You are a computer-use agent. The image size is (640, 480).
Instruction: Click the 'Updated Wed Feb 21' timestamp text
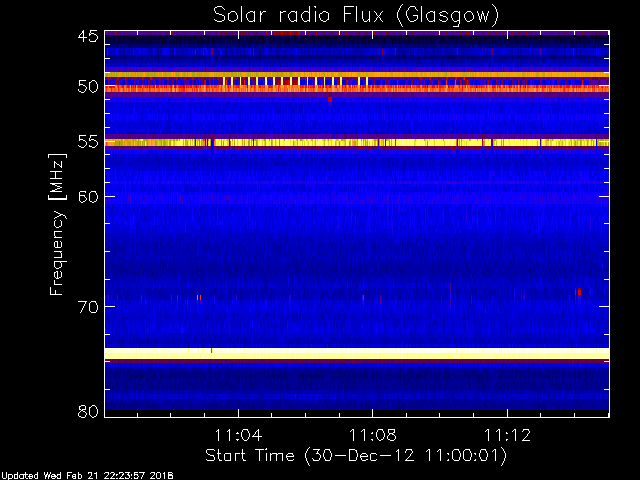point(87,476)
